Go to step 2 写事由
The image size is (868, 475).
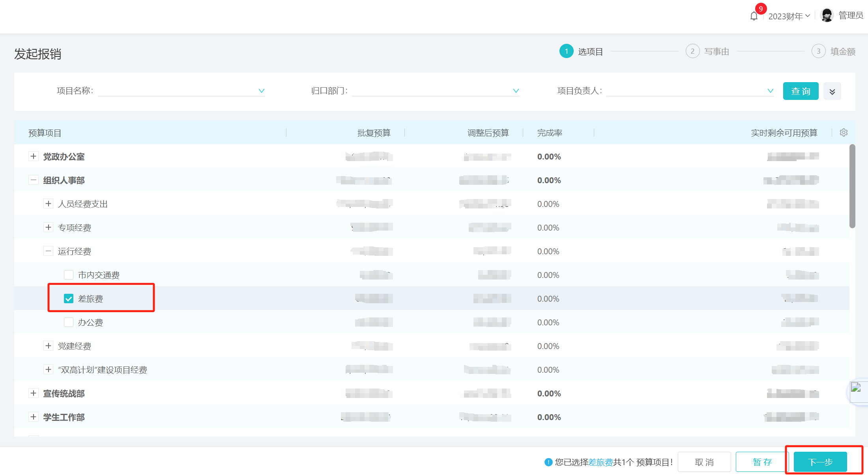pos(707,51)
